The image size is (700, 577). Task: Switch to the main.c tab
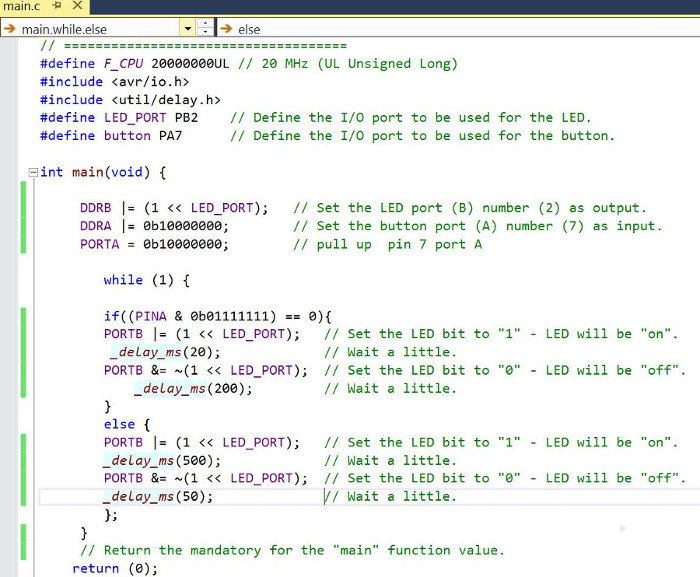(x=21, y=6)
